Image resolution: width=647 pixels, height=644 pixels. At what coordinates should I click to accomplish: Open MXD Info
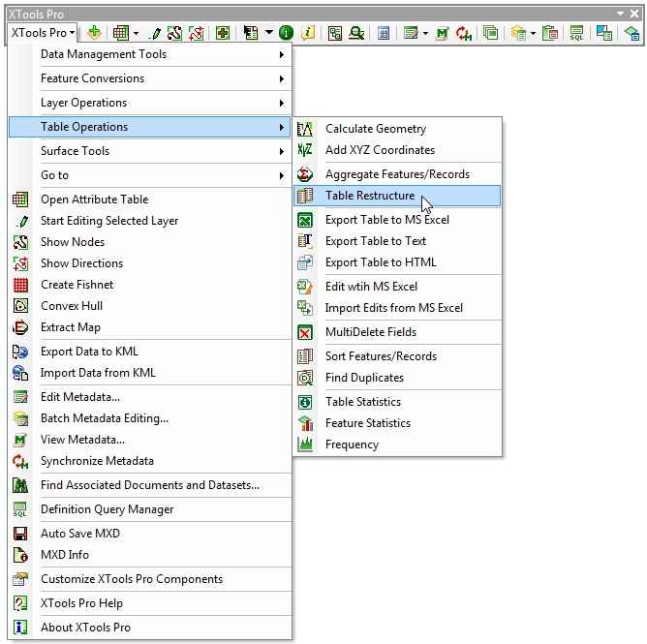(150, 555)
